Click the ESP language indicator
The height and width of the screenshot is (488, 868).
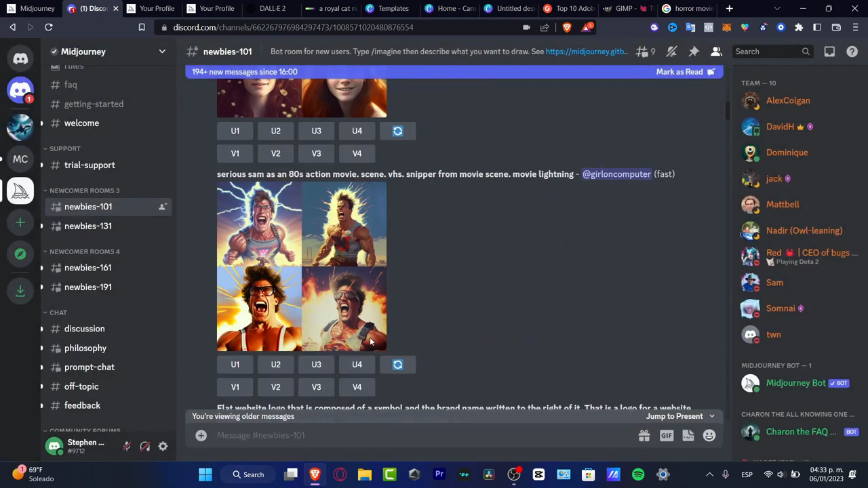pos(747,474)
